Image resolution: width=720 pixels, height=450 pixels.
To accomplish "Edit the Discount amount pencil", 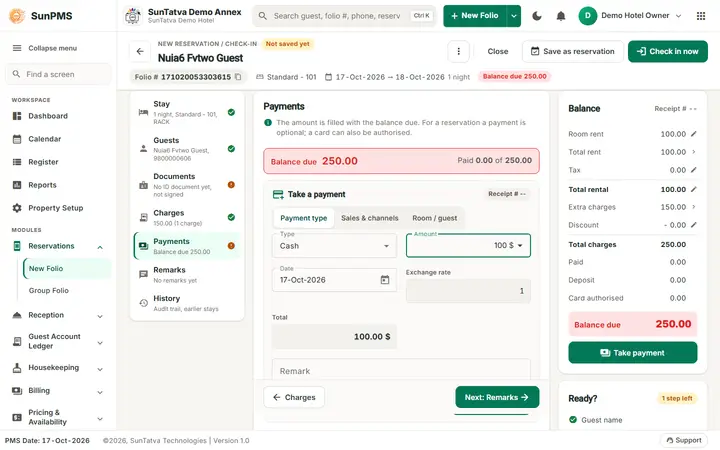I will click(x=693, y=225).
